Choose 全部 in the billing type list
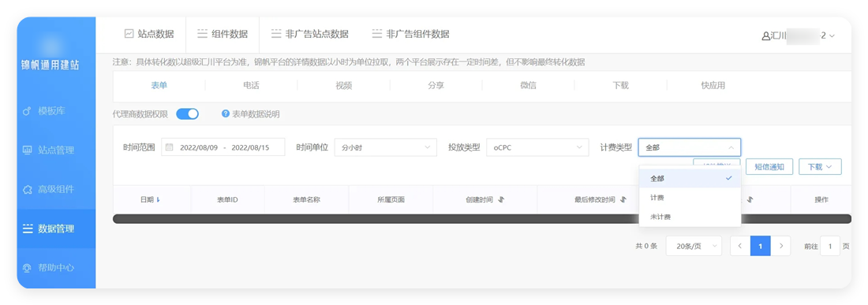The width and height of the screenshot is (868, 305). click(x=690, y=178)
